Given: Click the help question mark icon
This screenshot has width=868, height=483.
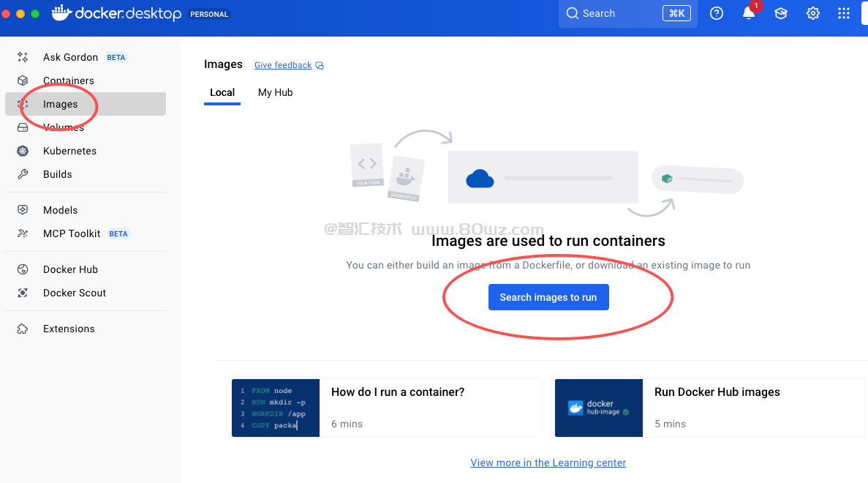Looking at the screenshot, I should (717, 13).
